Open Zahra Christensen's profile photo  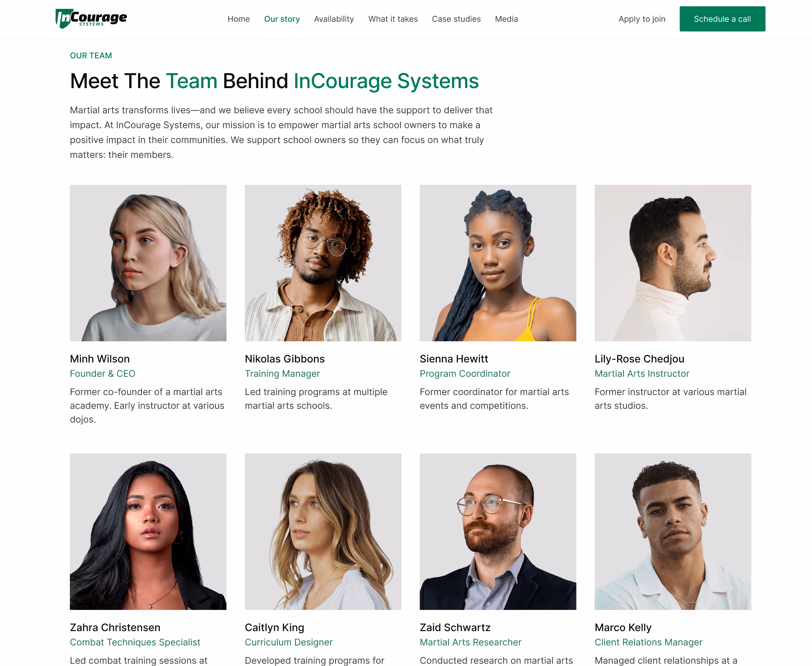click(148, 531)
